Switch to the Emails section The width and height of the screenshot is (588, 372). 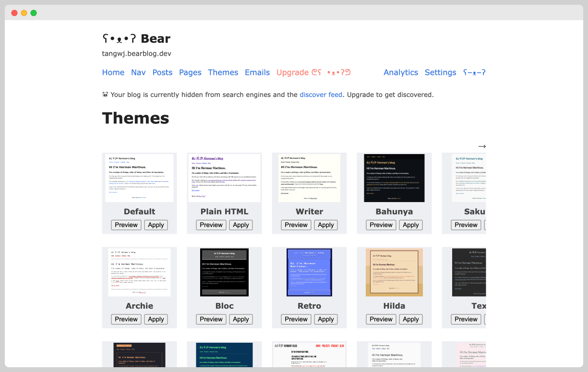coord(257,72)
